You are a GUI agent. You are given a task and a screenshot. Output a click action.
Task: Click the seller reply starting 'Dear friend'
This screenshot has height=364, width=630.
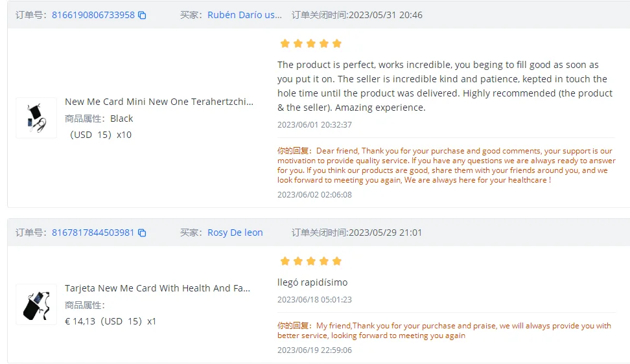coord(447,165)
